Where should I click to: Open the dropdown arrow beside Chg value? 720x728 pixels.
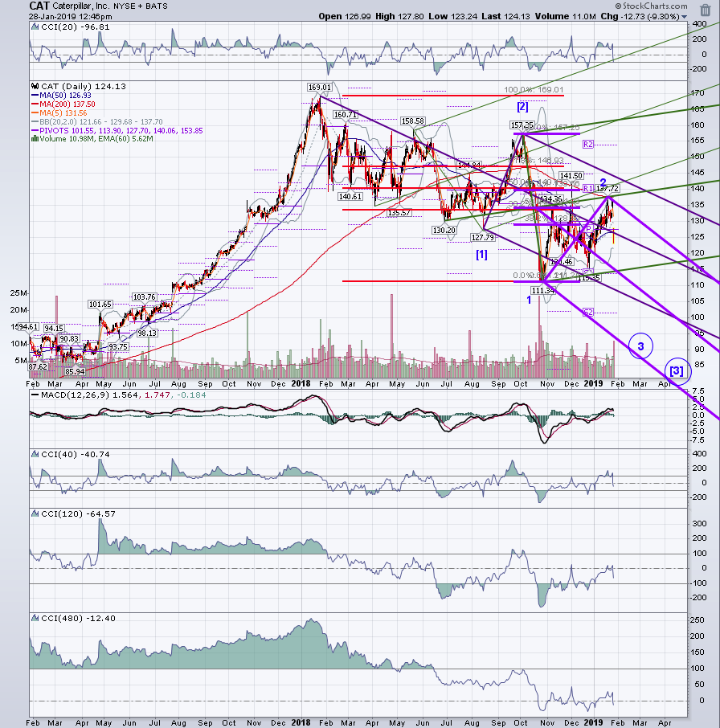tap(684, 17)
